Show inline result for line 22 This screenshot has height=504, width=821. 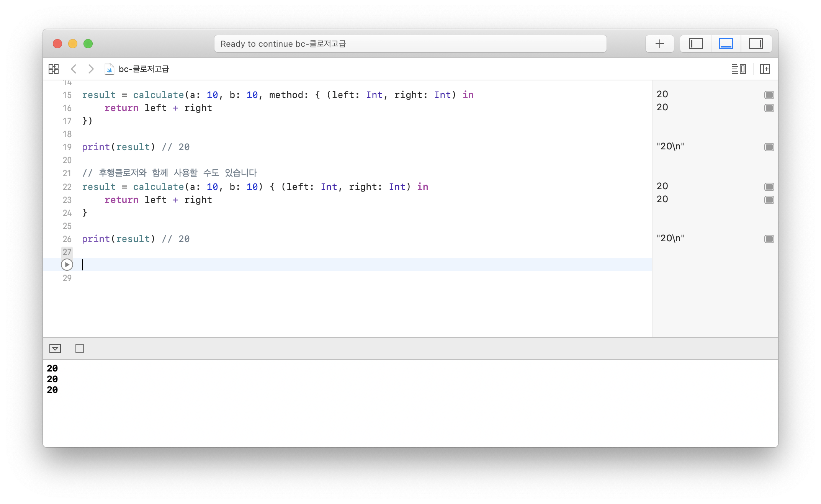(769, 187)
